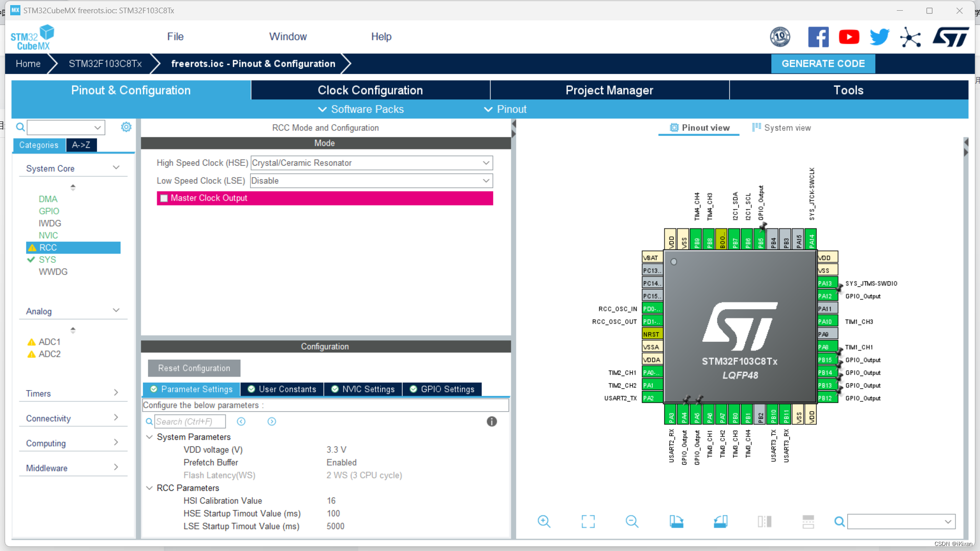Open Low Speed Clock (LSE) dropdown
Screen dimensions: 980x551
click(x=372, y=181)
